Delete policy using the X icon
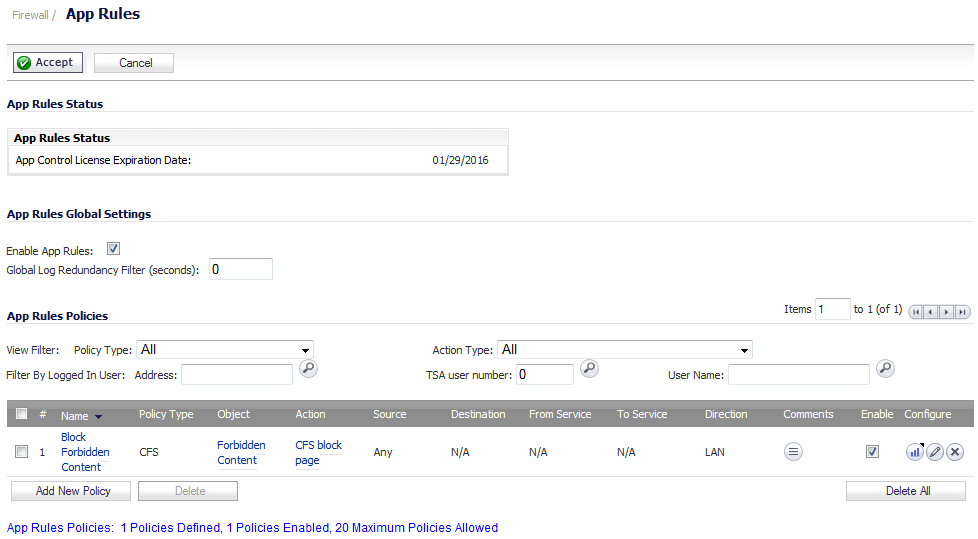Screen dimensions: 978x539 point(955,452)
